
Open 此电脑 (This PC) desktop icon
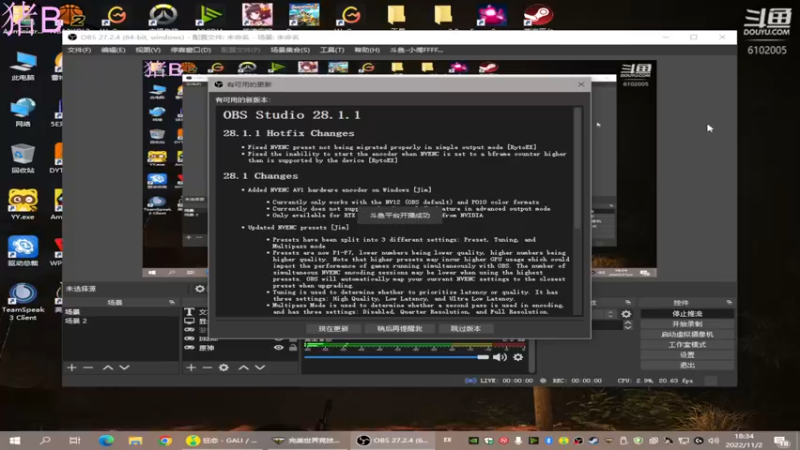coord(22,66)
